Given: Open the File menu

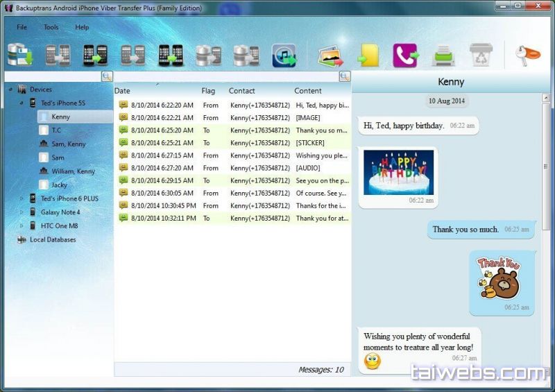Looking at the screenshot, I should tap(22, 27).
